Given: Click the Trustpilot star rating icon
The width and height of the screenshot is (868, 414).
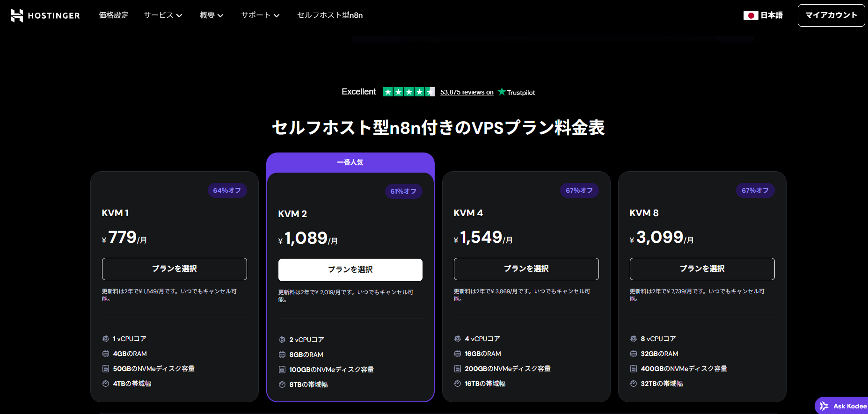Looking at the screenshot, I should coord(408,92).
